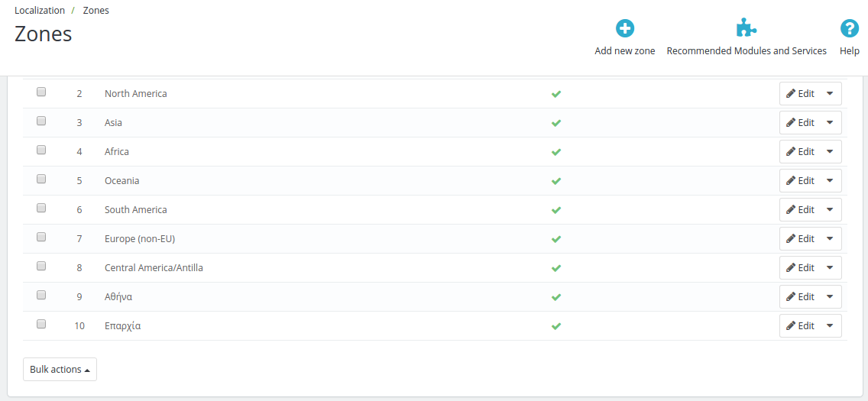Expand the Bulk actions dropdown

coord(60,370)
